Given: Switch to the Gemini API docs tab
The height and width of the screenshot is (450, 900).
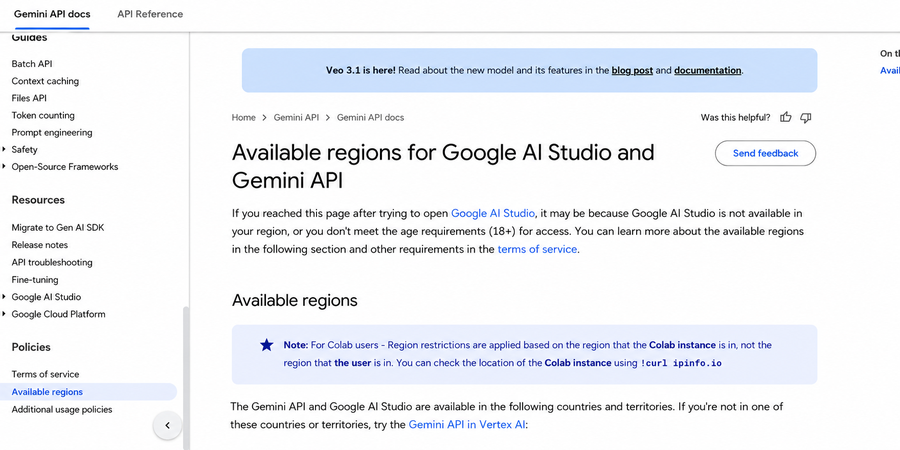Looking at the screenshot, I should click(x=52, y=14).
